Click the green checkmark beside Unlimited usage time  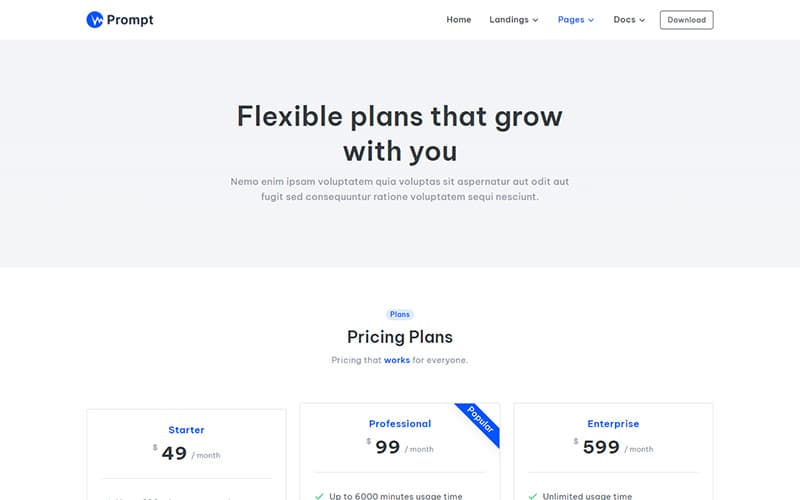[x=533, y=496]
